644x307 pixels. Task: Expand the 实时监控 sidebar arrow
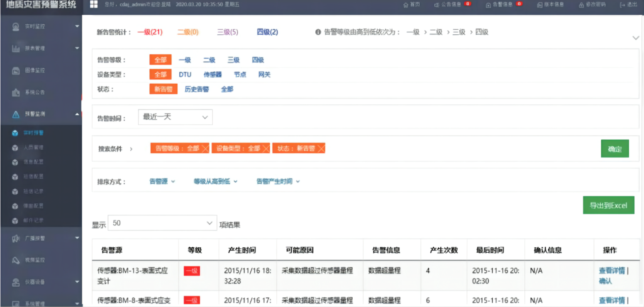click(x=77, y=27)
